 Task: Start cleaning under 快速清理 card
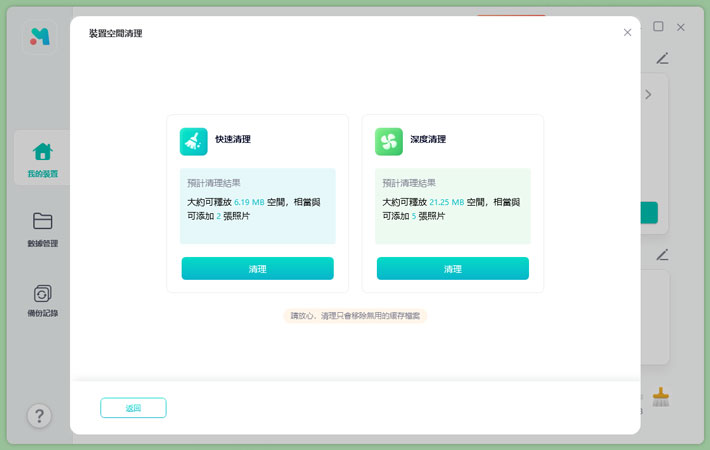(257, 268)
